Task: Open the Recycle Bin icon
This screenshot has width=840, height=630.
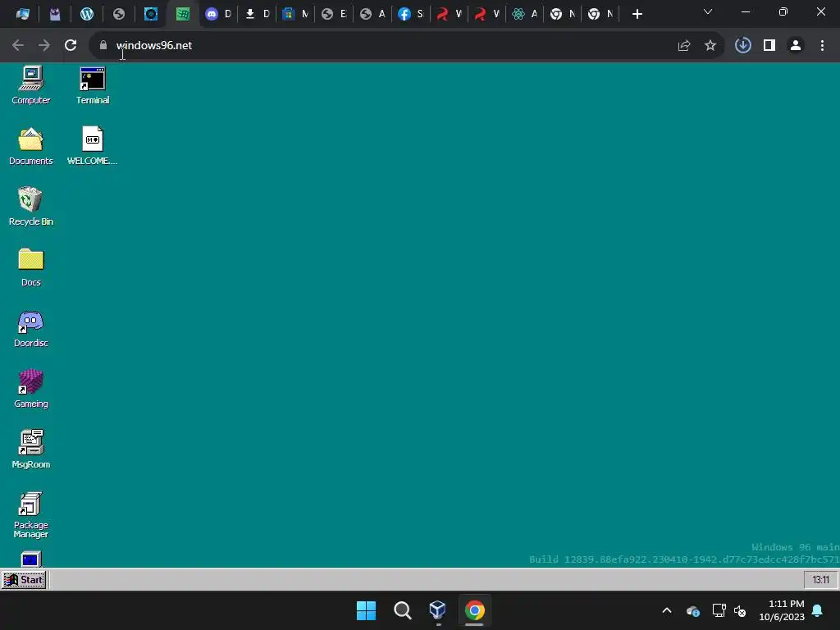Action: point(31,206)
